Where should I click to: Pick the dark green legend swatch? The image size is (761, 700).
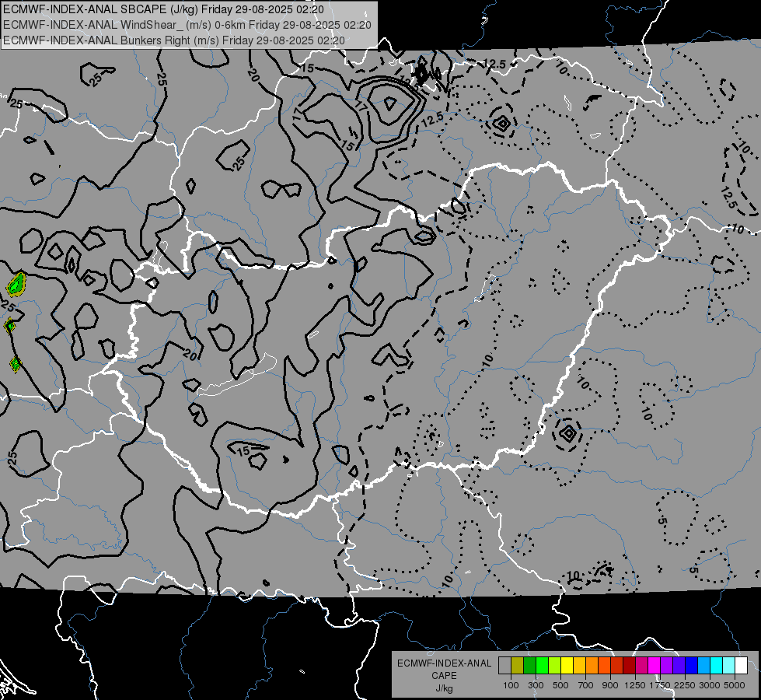click(529, 666)
